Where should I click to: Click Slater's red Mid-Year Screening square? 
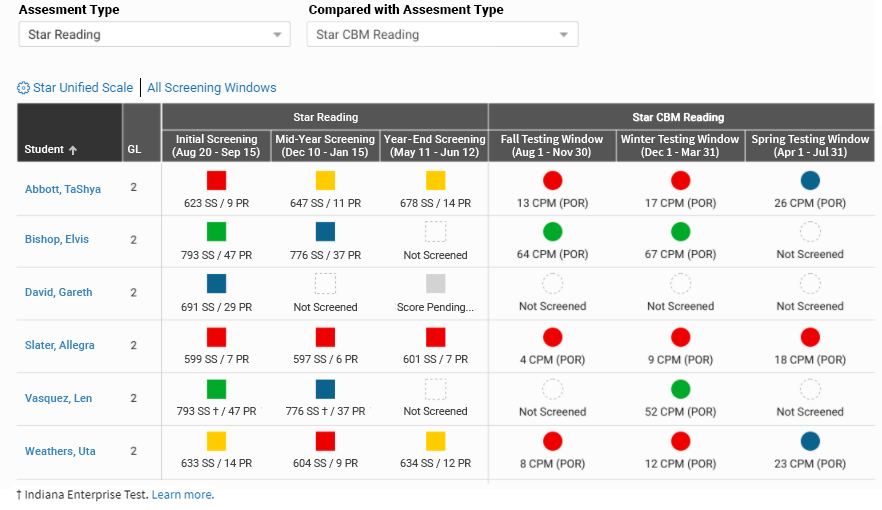(325, 337)
